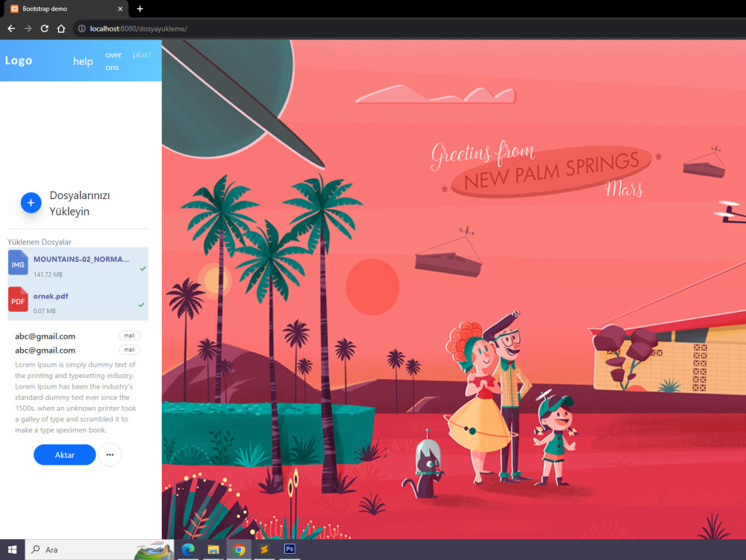Open File Explorer from the taskbar
The height and width of the screenshot is (560, 746).
213,550
